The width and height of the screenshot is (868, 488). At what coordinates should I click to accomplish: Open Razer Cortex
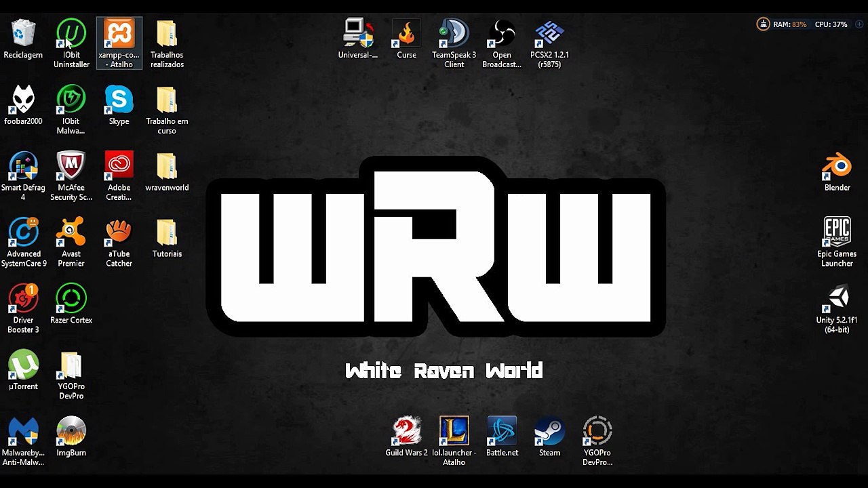pyautogui.click(x=71, y=305)
